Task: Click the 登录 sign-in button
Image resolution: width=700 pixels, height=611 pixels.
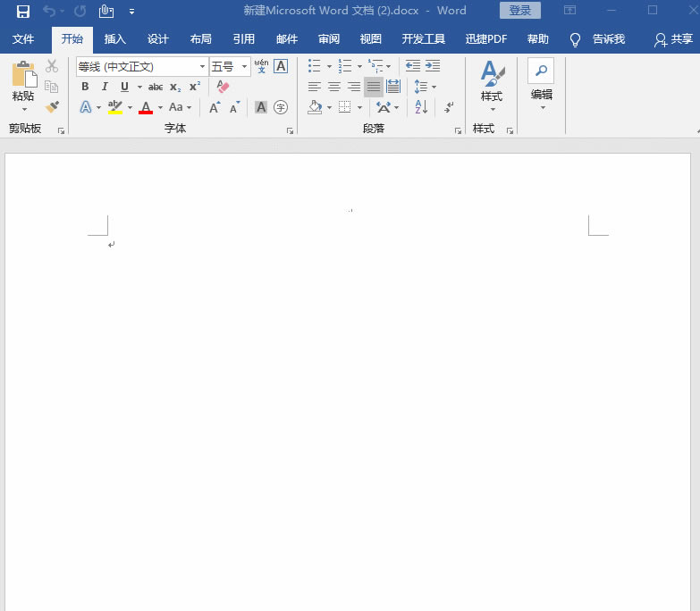Action: pyautogui.click(x=520, y=11)
